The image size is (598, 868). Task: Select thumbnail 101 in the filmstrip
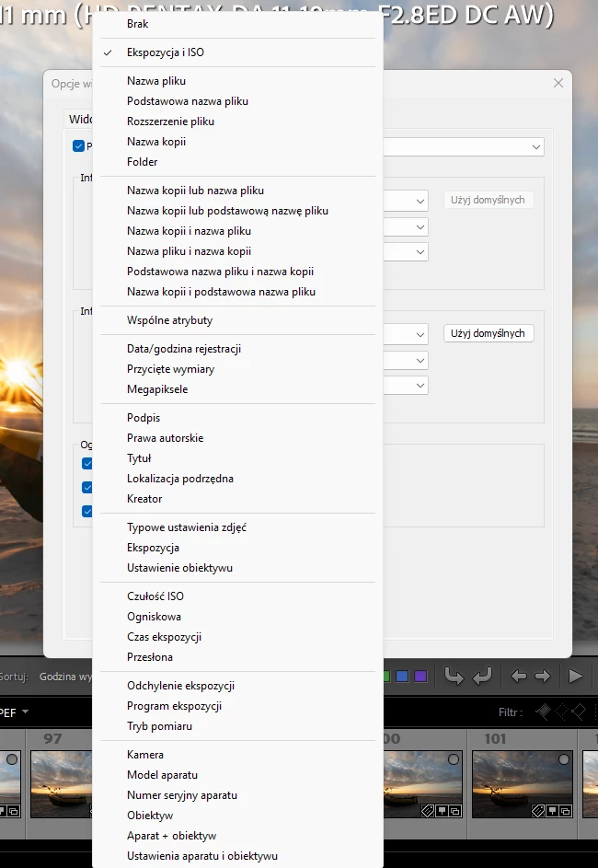523,784
